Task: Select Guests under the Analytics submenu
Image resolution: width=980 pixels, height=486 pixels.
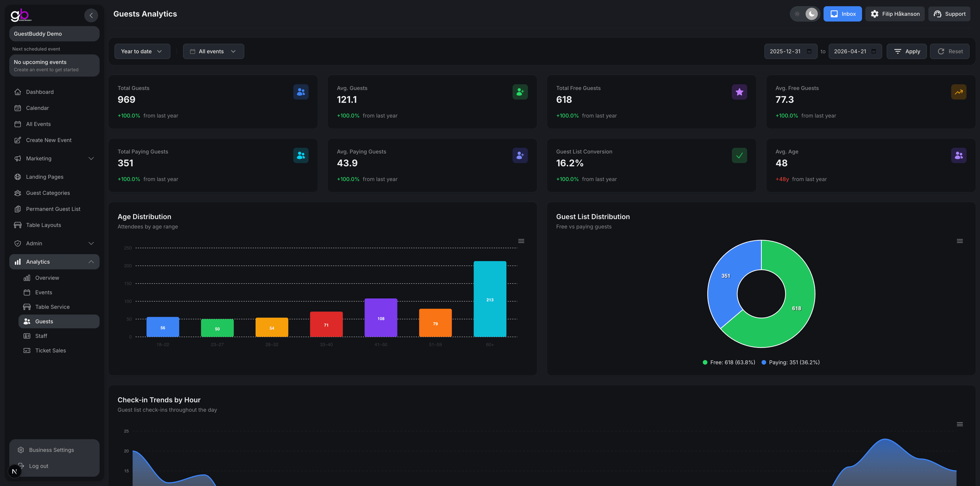Action: 44,321
